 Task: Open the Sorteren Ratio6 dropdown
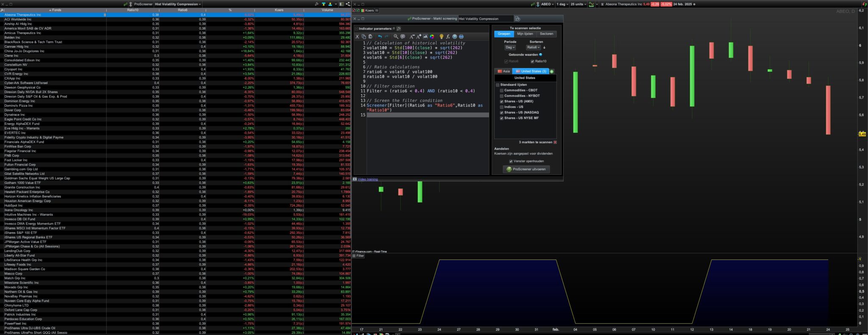[533, 47]
